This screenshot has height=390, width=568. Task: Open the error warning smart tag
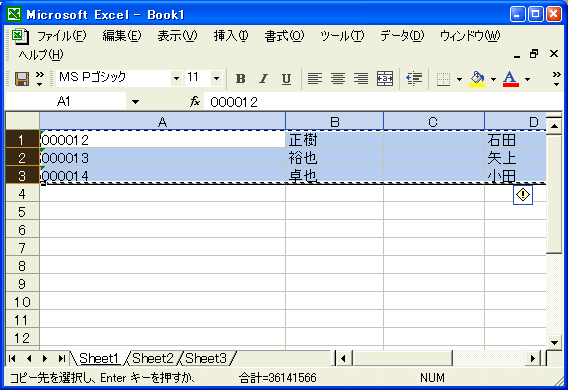click(x=523, y=195)
